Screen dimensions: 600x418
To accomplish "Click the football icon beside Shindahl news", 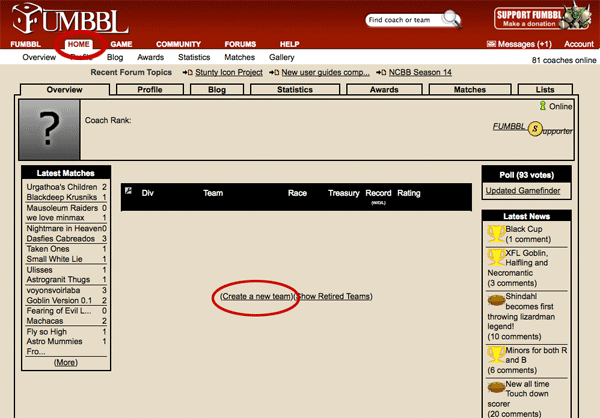I will [496, 300].
